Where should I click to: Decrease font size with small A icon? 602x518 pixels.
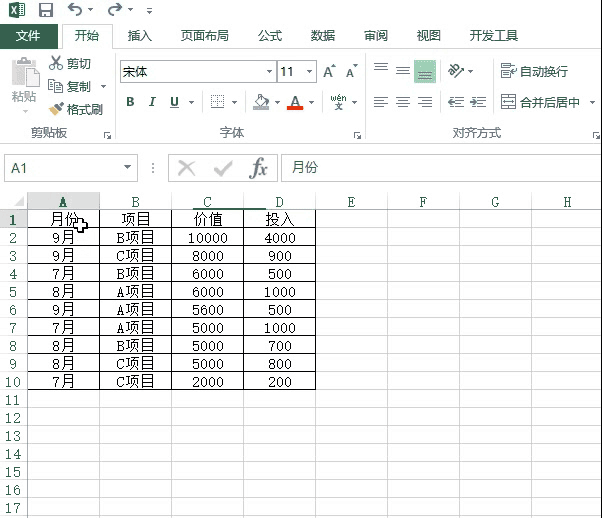click(351, 71)
